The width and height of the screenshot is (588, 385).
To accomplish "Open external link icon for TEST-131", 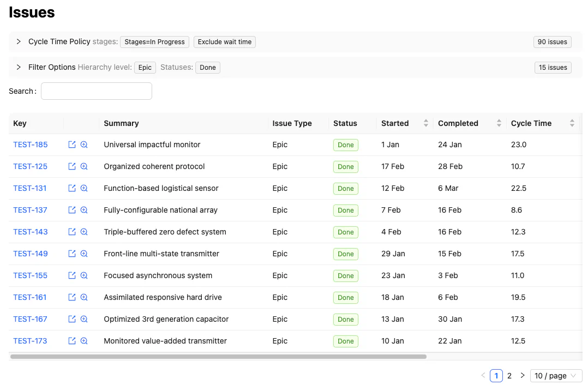I will click(72, 188).
